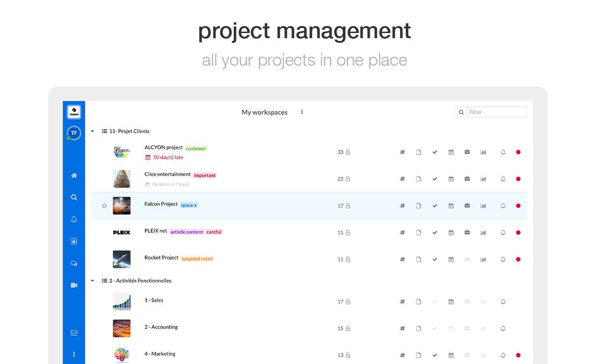Start video conference from sidebar camera icon

74,285
